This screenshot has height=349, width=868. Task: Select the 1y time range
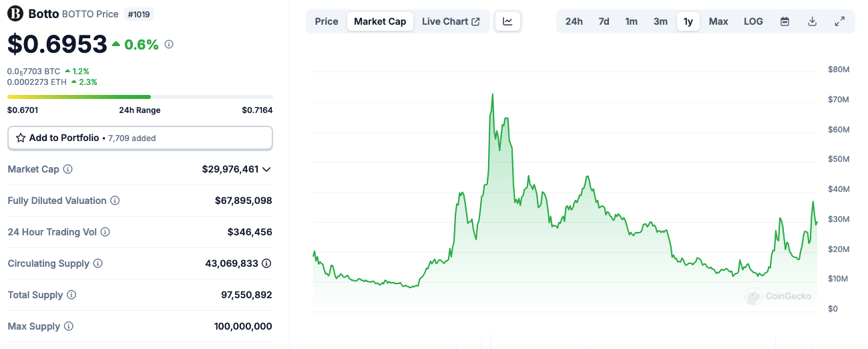click(x=688, y=21)
